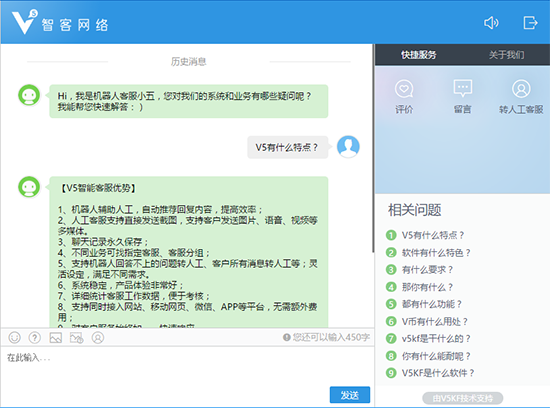Select related question V5有什么特点？
Screen dimensions: 550x408
coord(425,235)
